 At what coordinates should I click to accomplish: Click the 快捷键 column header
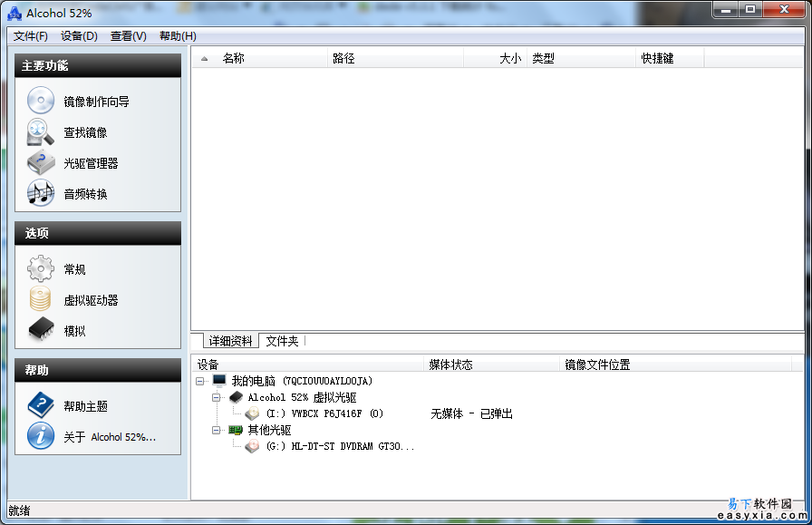tap(670, 59)
